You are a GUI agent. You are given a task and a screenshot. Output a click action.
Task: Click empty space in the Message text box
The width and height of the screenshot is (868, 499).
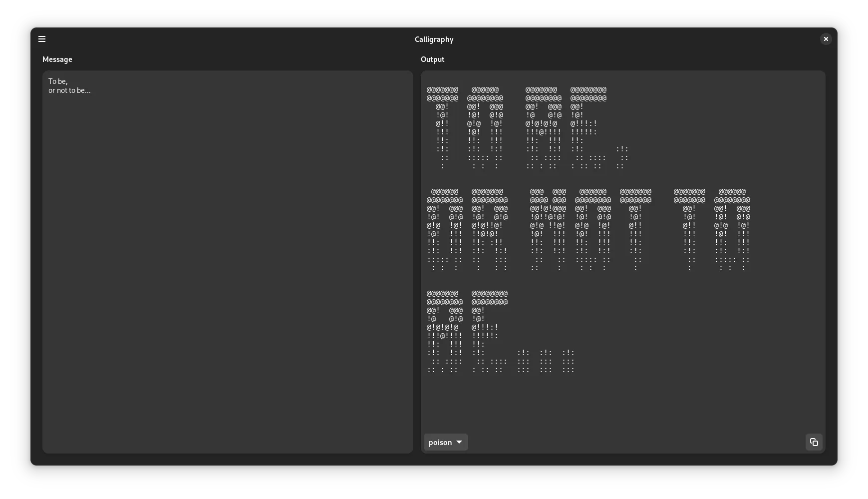coord(227,275)
